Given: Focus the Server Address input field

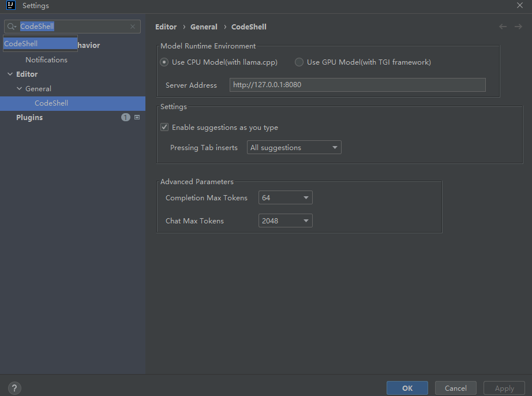Looking at the screenshot, I should [358, 85].
